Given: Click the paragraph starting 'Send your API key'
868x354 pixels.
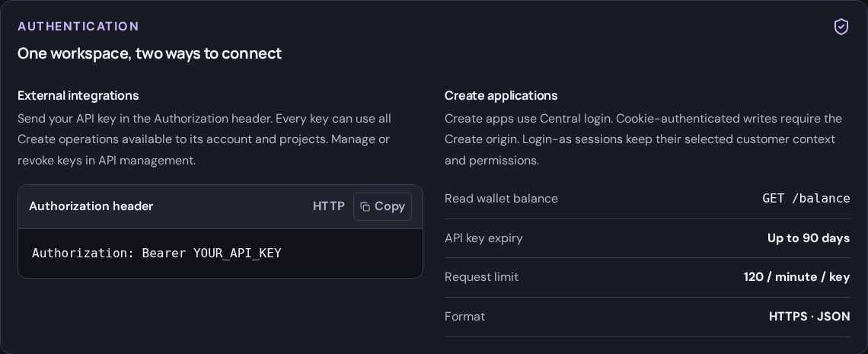Looking at the screenshot, I should click(x=204, y=139).
